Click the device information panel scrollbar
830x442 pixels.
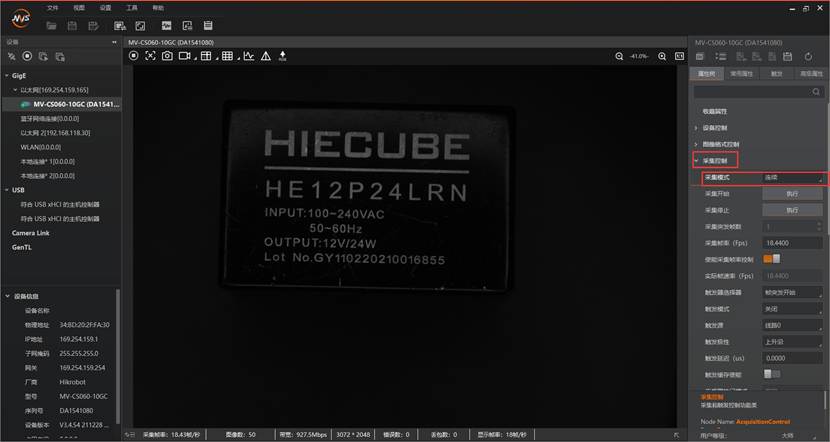[x=119, y=356]
